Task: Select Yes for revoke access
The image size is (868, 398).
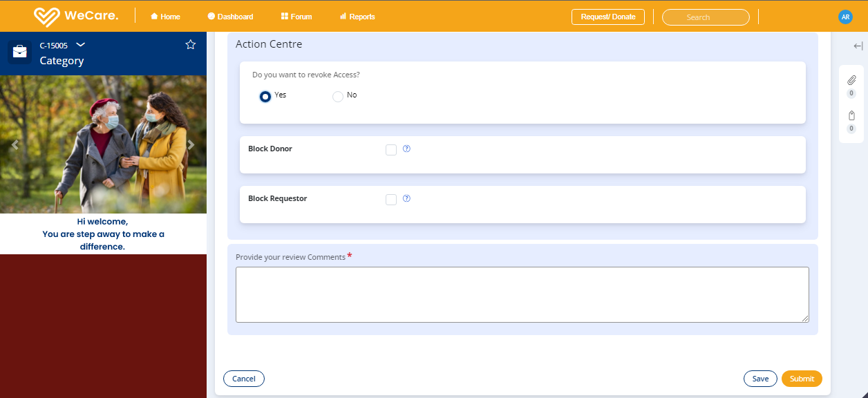Action: pos(265,97)
